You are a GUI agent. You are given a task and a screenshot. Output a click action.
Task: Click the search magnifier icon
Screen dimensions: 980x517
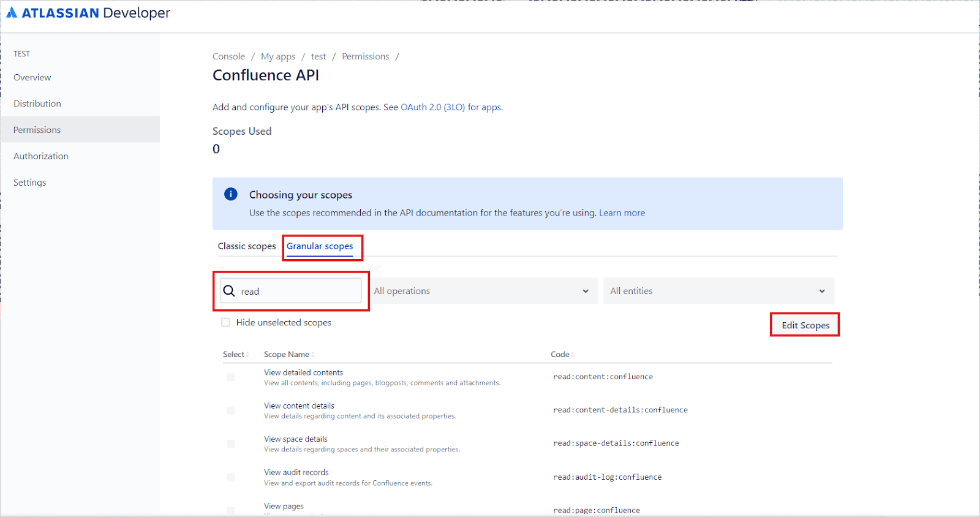coord(229,291)
